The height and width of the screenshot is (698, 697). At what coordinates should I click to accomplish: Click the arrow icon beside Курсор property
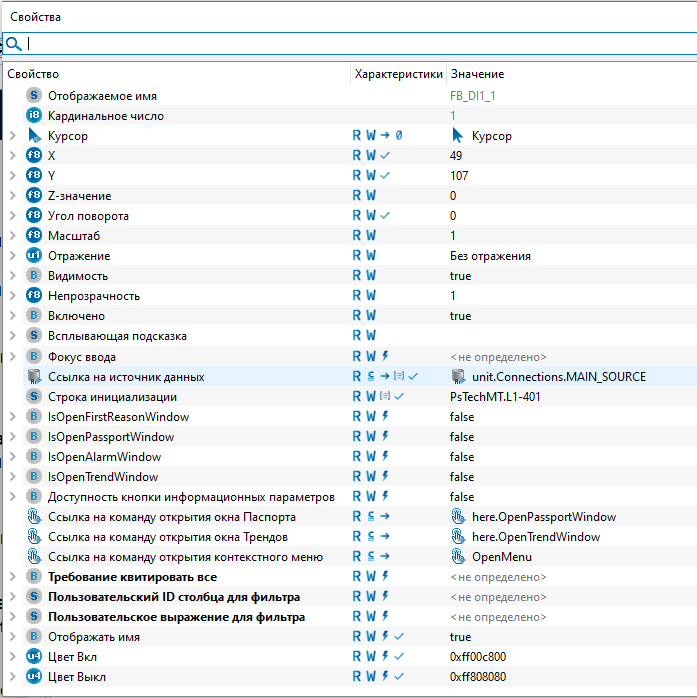pos(34,136)
